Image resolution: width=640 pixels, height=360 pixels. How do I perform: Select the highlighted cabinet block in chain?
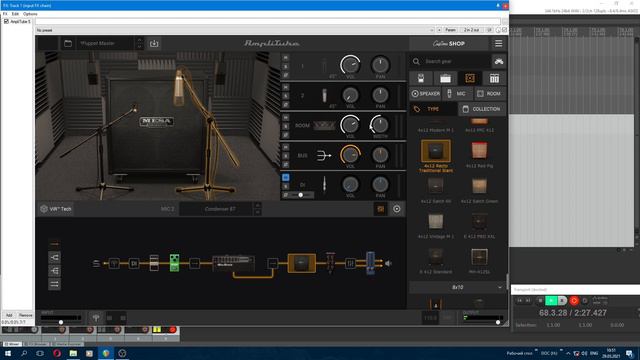(302, 263)
